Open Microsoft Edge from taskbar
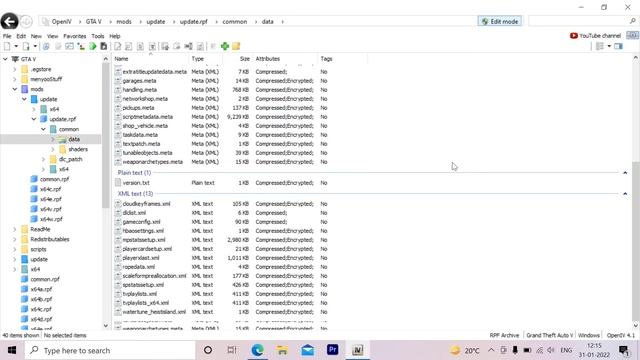 tap(257, 350)
